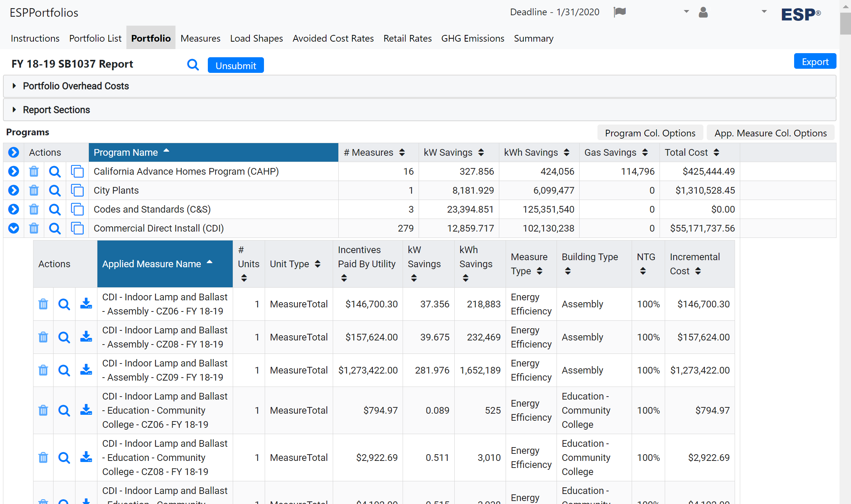Click the ESPPortfolios title link
851x504 pixels.
[x=44, y=13]
